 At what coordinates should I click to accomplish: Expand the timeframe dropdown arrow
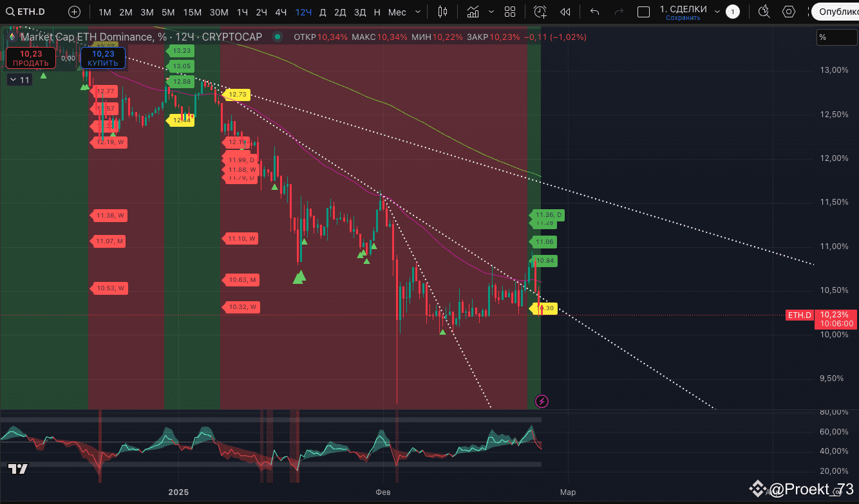coord(419,12)
